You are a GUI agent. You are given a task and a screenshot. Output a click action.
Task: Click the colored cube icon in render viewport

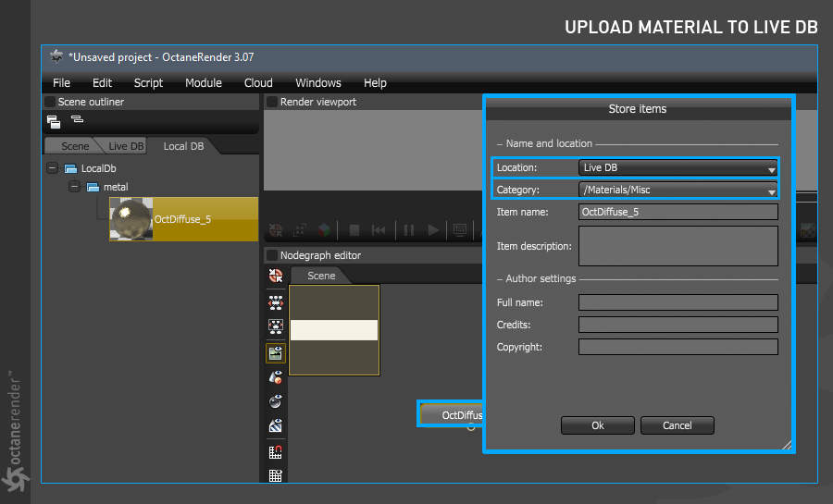point(324,230)
